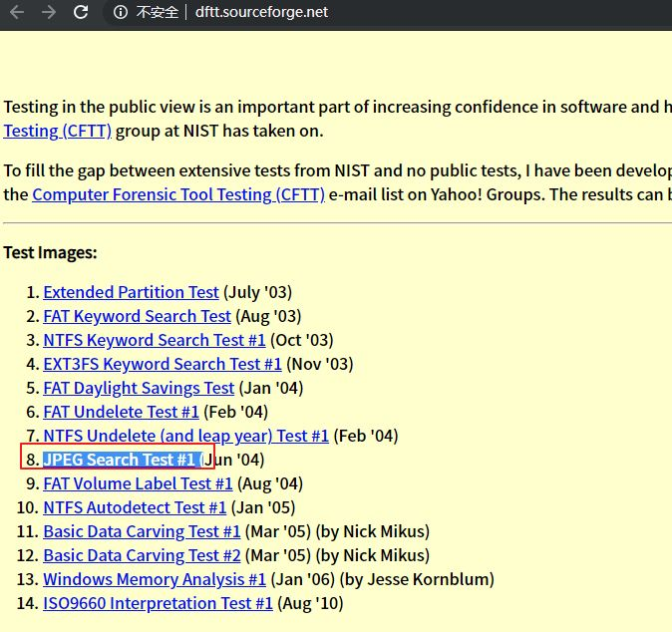Click the "(Nov '03)" date text

pos(320,364)
